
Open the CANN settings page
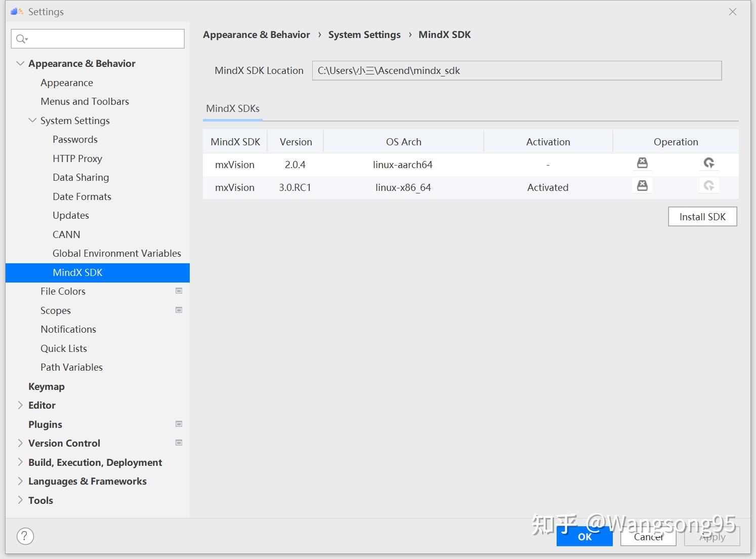point(66,234)
